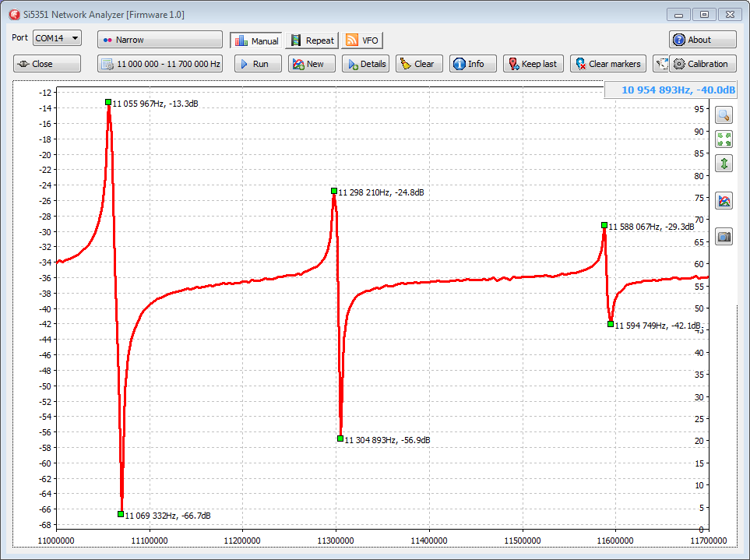Open the Info panel
The height and width of the screenshot is (560, 750).
pyautogui.click(x=473, y=64)
